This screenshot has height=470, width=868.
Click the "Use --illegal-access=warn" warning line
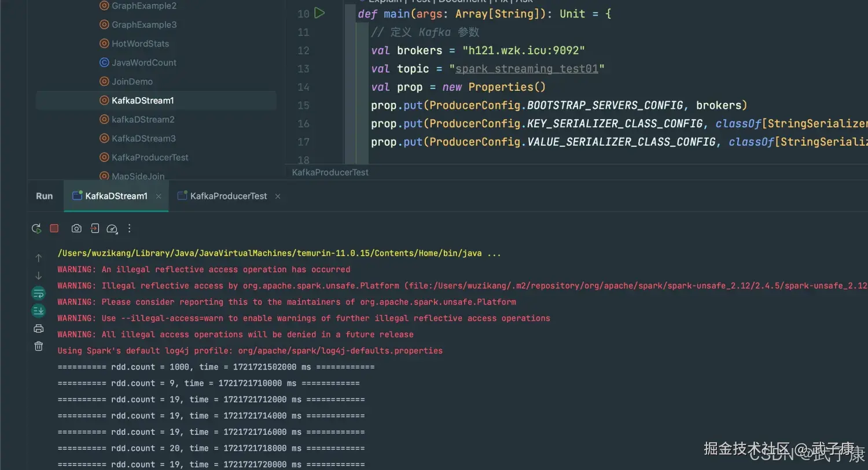pos(304,318)
